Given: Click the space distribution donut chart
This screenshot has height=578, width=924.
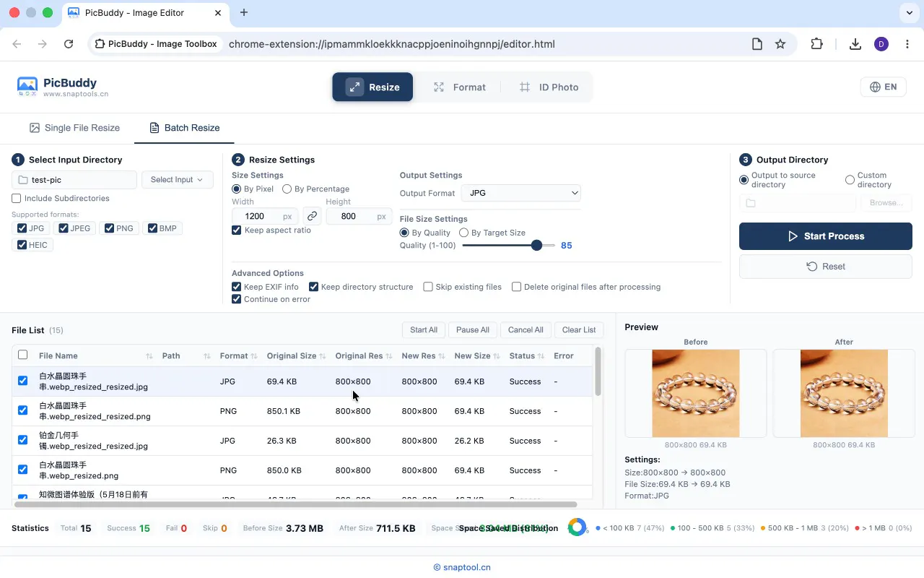Looking at the screenshot, I should coord(577,527).
